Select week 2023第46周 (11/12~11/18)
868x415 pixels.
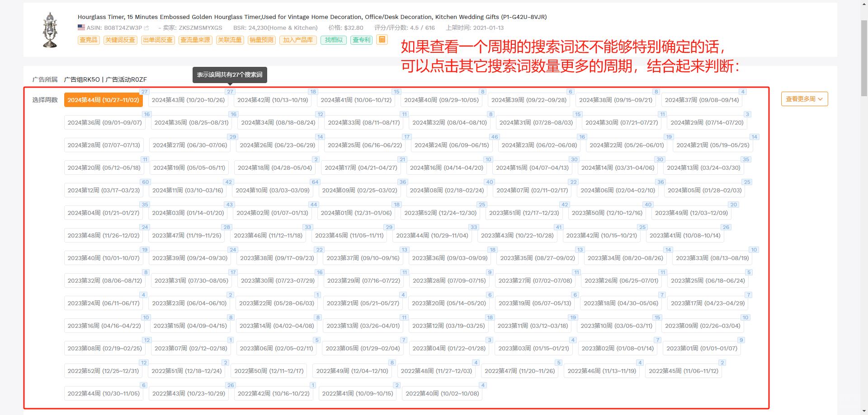pyautogui.click(x=268, y=235)
